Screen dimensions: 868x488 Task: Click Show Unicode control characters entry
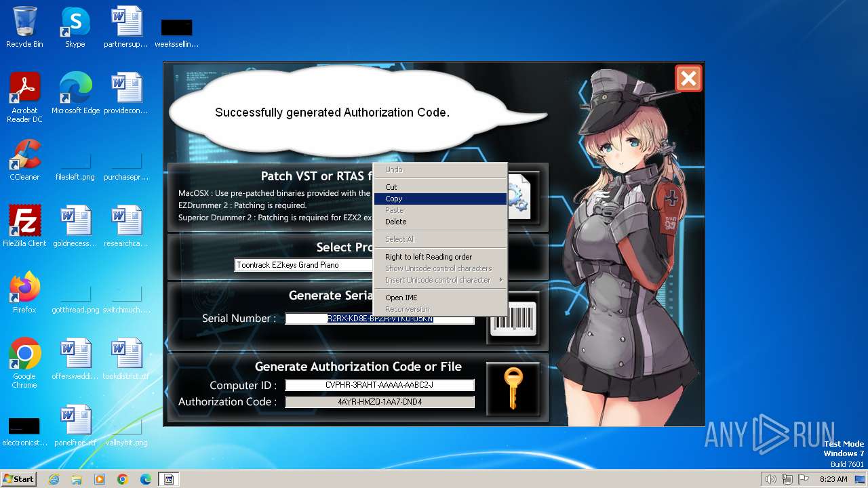click(440, 268)
